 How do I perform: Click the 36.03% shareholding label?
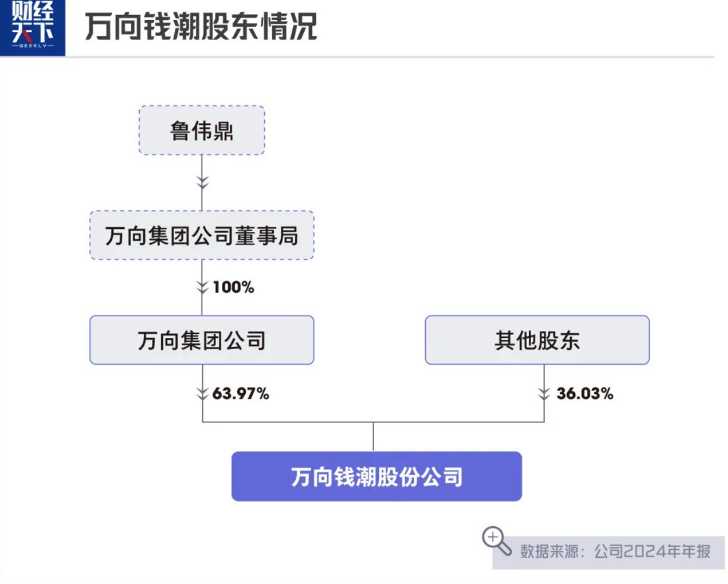coord(585,393)
